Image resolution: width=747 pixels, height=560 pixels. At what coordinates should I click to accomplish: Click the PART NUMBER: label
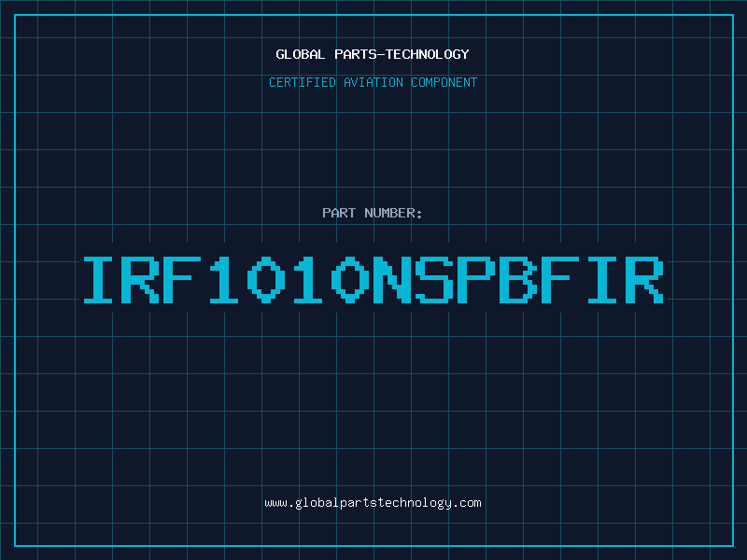pyautogui.click(x=373, y=213)
